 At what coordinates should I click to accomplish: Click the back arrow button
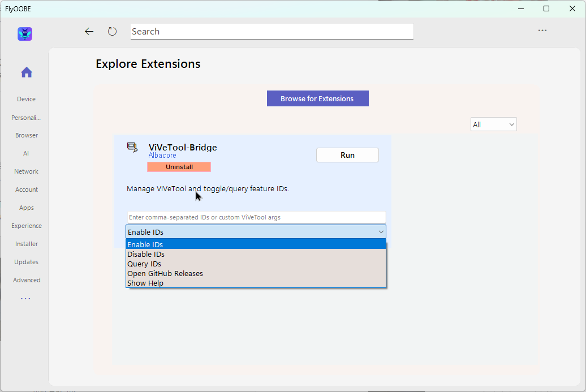89,31
